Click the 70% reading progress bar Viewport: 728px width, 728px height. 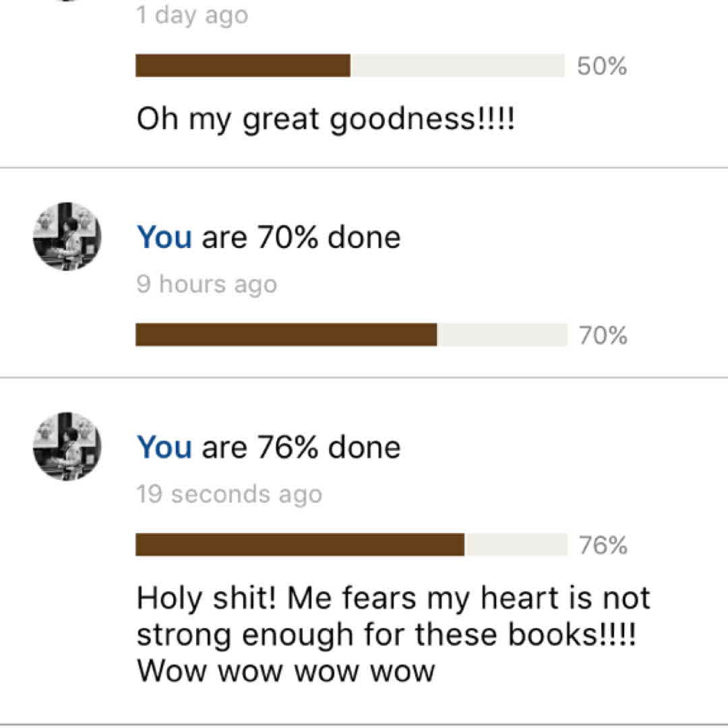coord(351,334)
